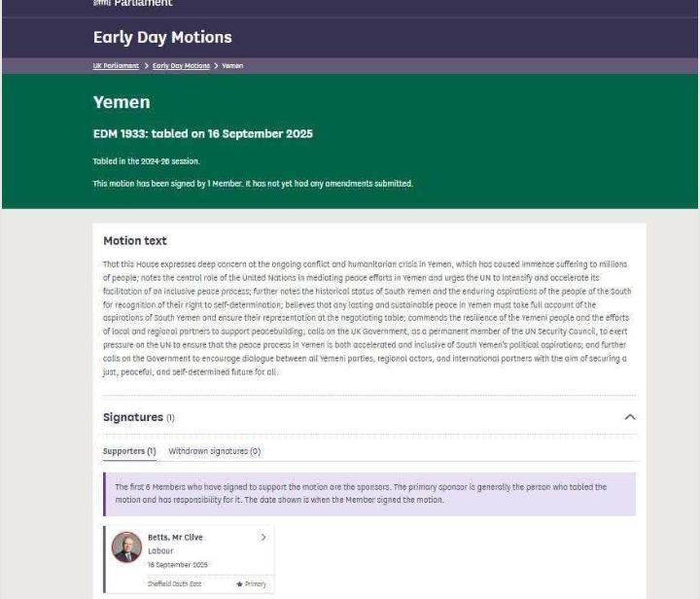The width and height of the screenshot is (700, 599).
Task: Click the Motion text heading
Action: click(x=135, y=240)
